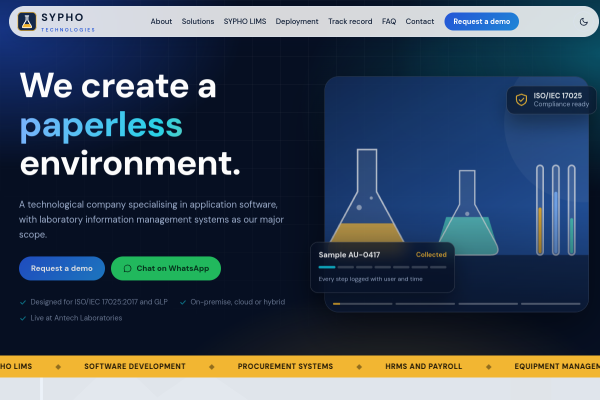The width and height of the screenshot is (600, 400).
Task: Click the teal flask illustration
Action: pos(468,212)
